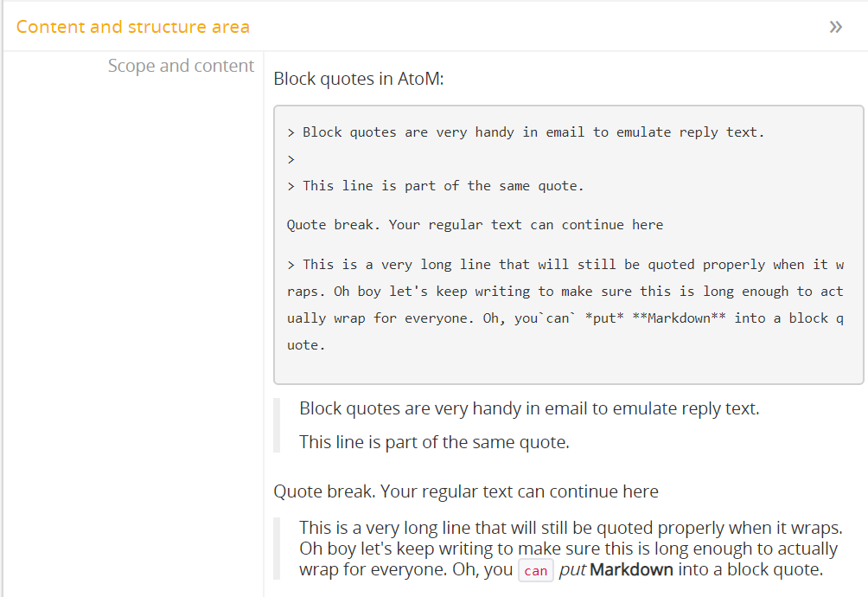
Task: Select the Scope and content field label
Action: [x=181, y=66]
